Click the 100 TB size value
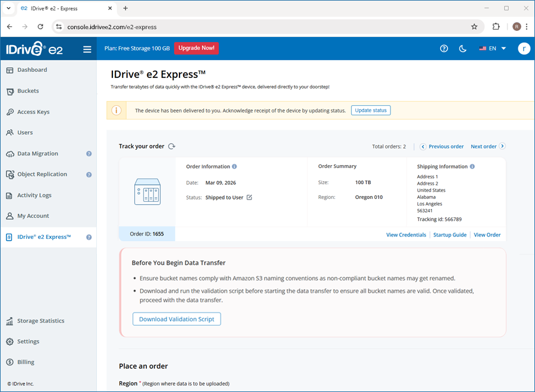Image resolution: width=535 pixels, height=392 pixels. [x=363, y=182]
